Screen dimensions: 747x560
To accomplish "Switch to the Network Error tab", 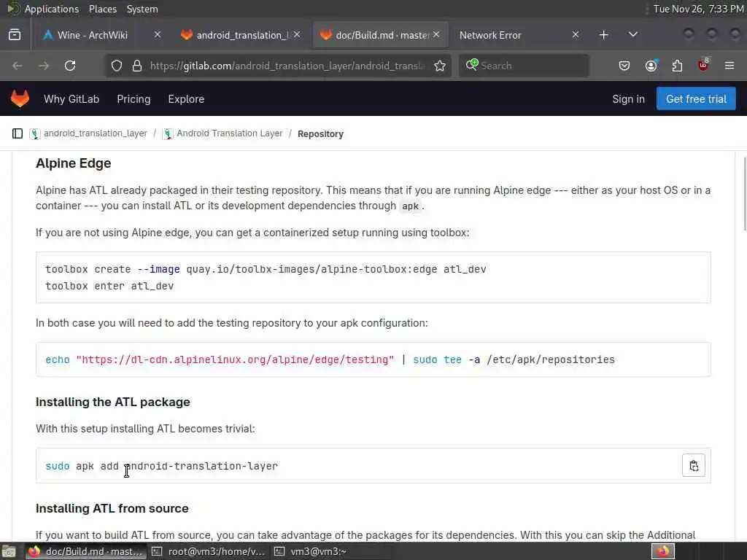I will point(511,34).
